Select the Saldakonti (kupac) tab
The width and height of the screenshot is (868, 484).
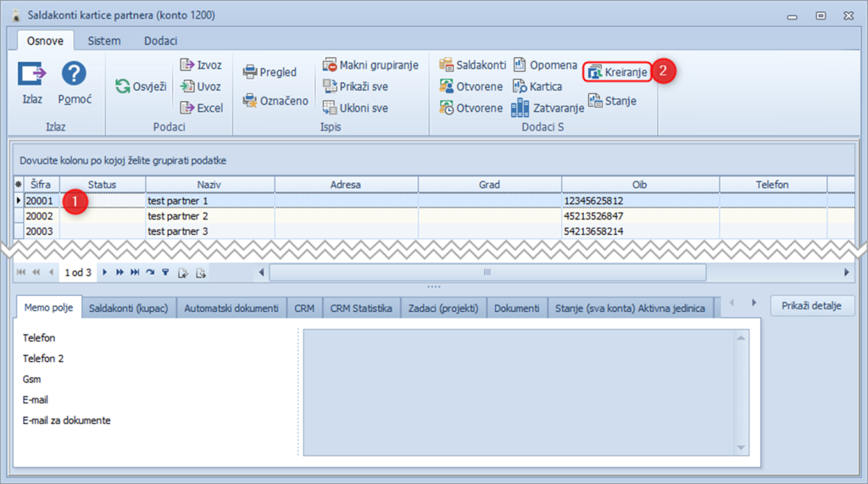coord(129,308)
